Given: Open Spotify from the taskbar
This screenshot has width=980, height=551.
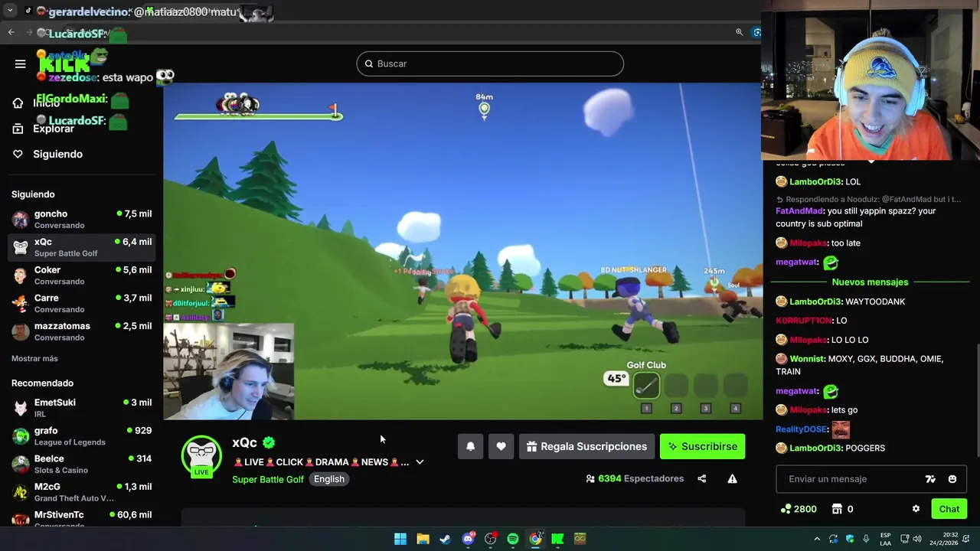Looking at the screenshot, I should (513, 539).
